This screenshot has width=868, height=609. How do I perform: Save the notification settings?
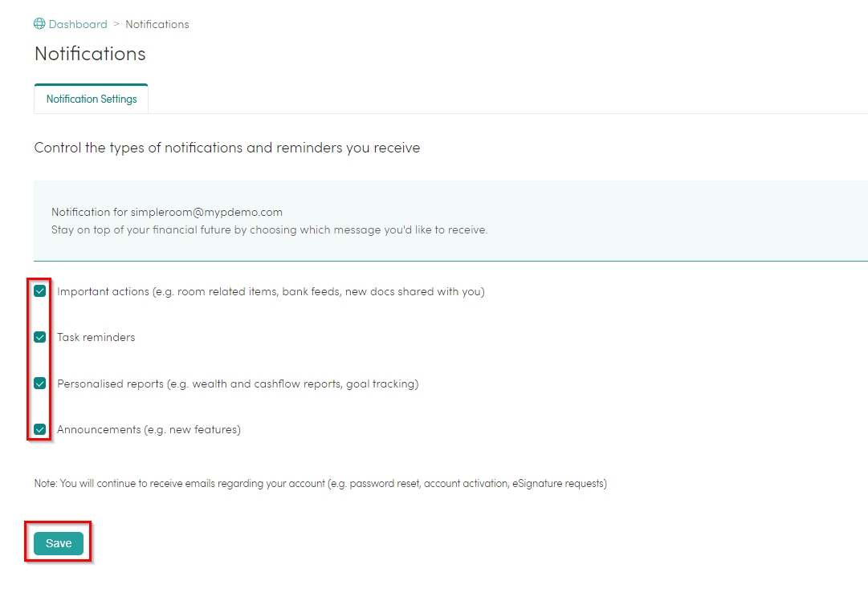59,543
